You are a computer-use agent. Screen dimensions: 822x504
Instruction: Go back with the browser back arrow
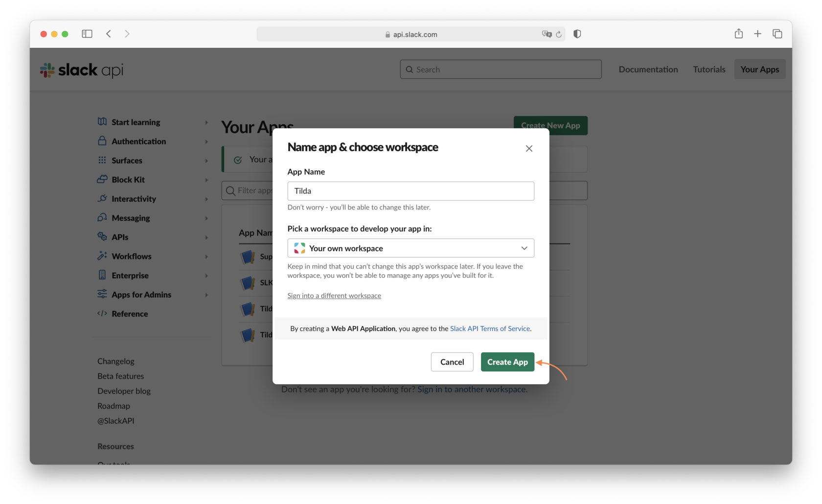[109, 34]
